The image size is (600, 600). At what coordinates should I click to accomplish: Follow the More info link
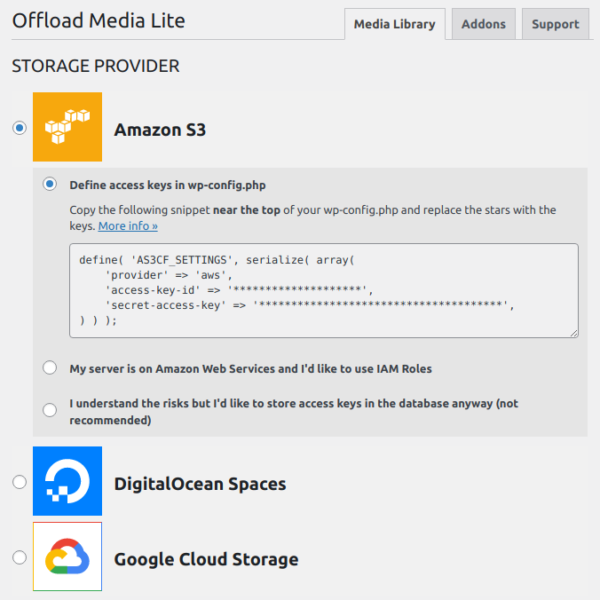[x=128, y=226]
